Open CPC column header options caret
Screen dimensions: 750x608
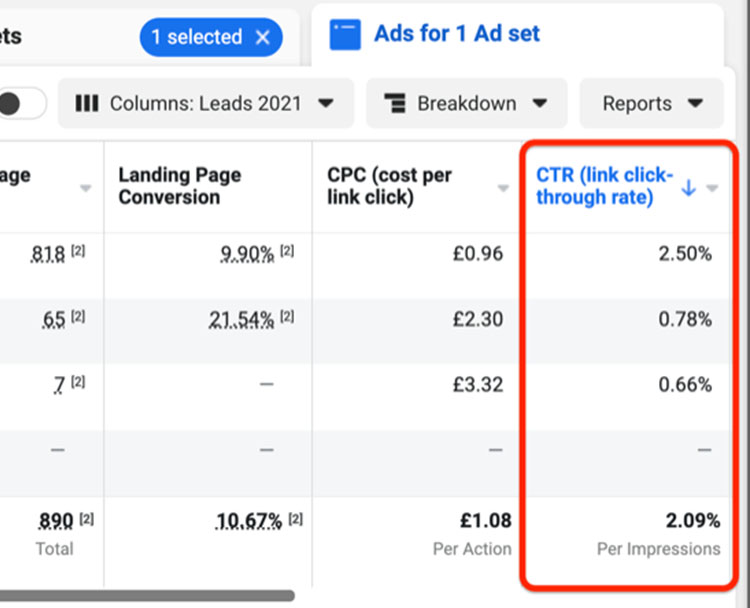503,188
